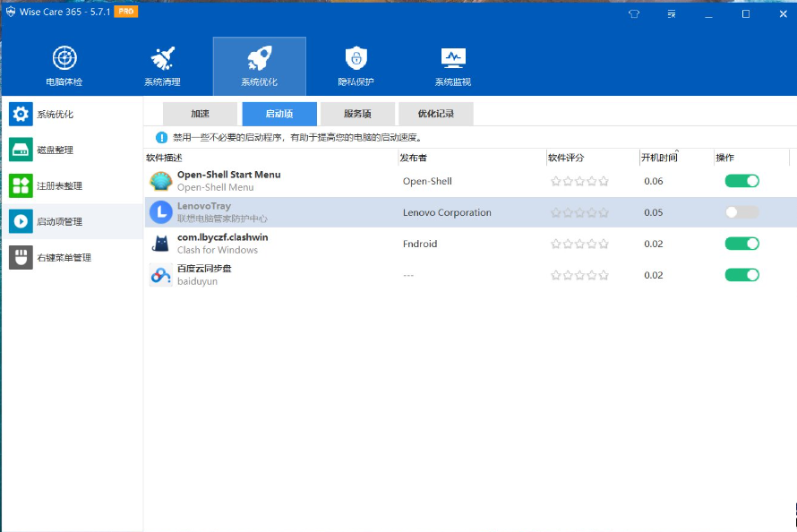Disable the 百度云同步盘 (Baidu sync) startup toggle
Image resolution: width=797 pixels, height=532 pixels.
[x=741, y=275]
